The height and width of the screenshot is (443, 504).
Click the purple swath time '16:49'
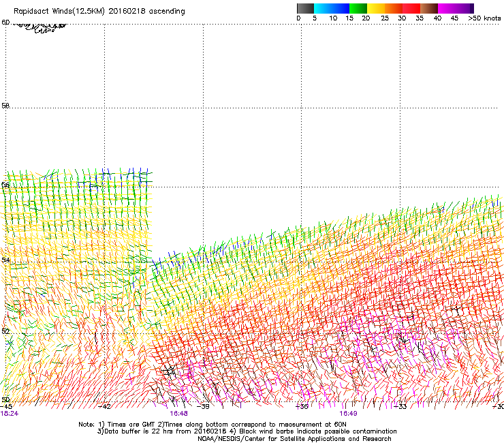(348, 414)
